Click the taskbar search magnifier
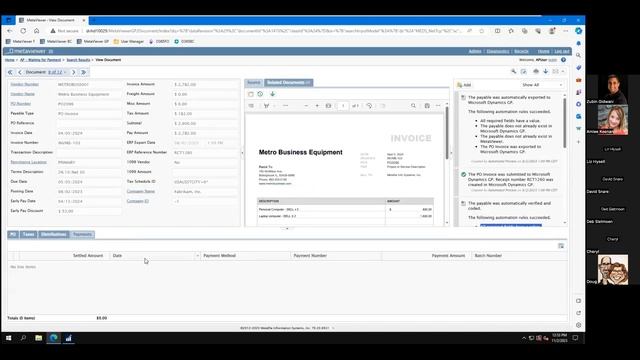The height and width of the screenshot is (360, 640). tap(23, 338)
